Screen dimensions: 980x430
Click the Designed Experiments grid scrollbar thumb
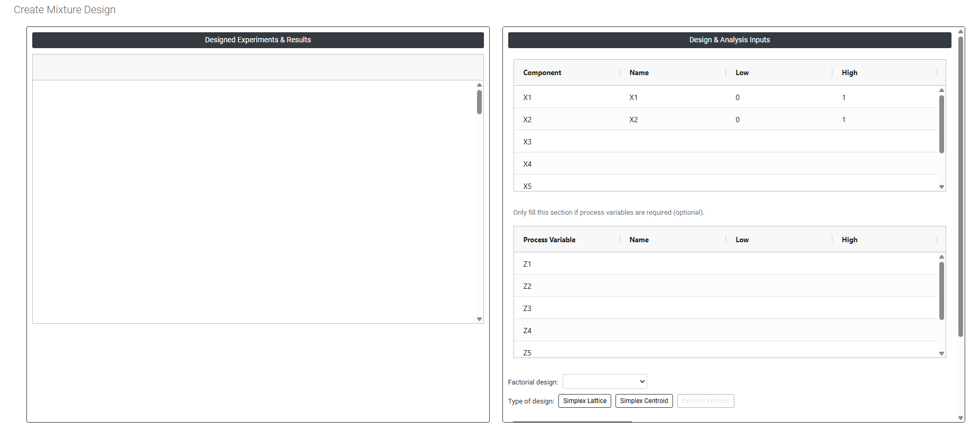tap(479, 102)
